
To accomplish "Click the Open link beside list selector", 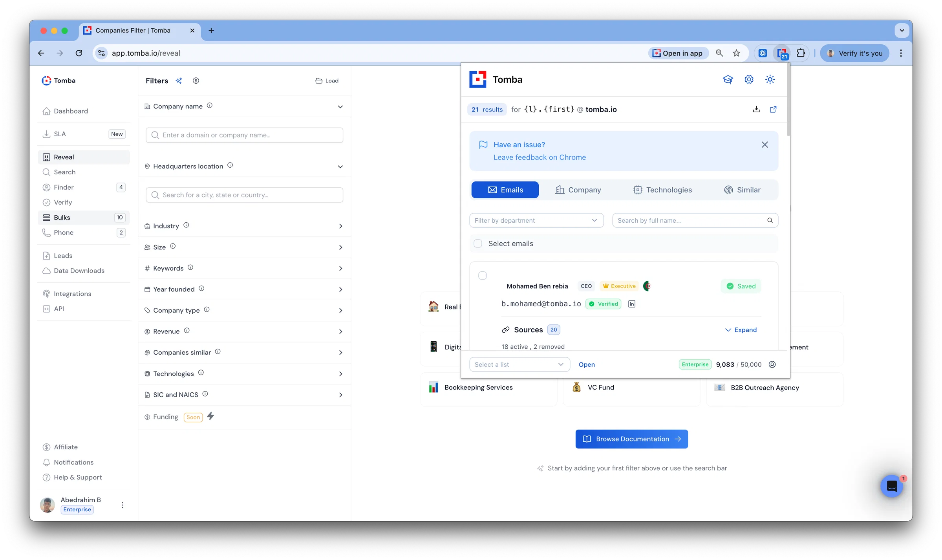I will pyautogui.click(x=587, y=365).
